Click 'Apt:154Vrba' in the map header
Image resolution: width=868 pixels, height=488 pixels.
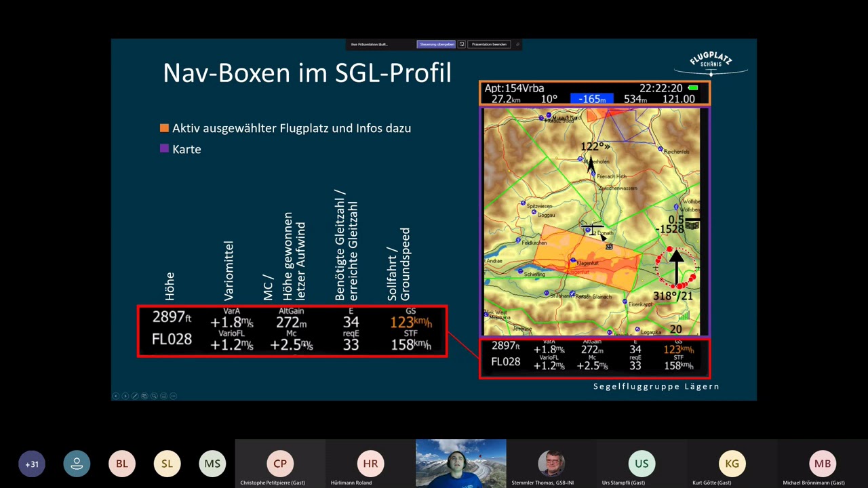tap(514, 88)
